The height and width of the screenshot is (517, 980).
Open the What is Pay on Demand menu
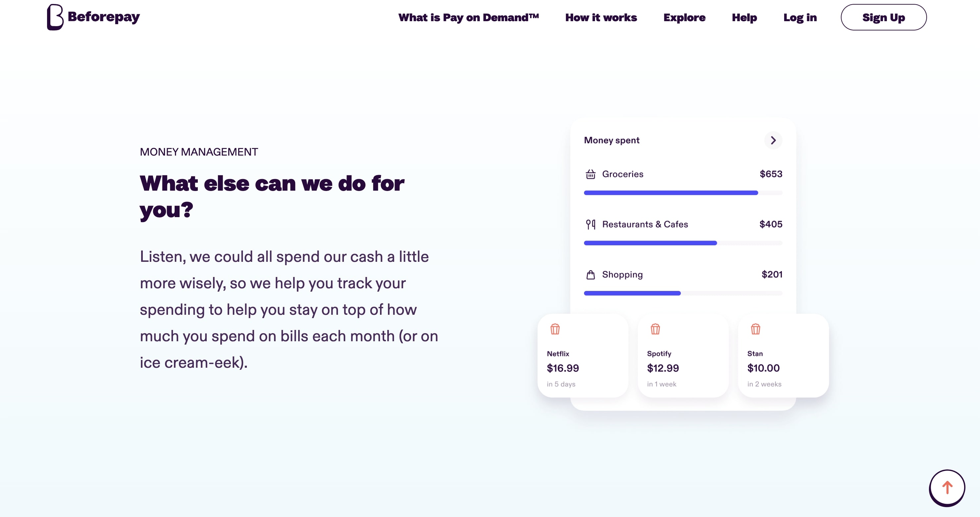[468, 18]
